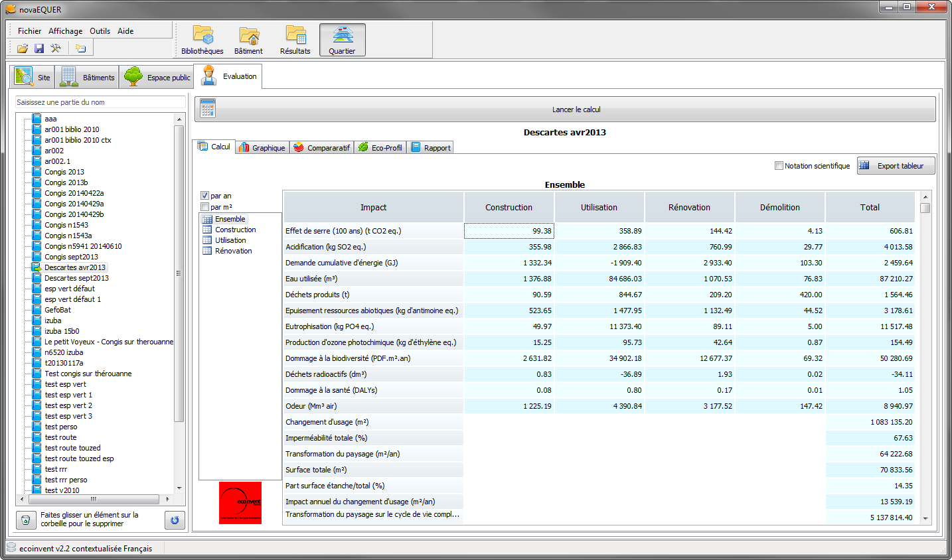Open the Eco-Profil sub-tab
This screenshot has width=952, height=560.
380,148
